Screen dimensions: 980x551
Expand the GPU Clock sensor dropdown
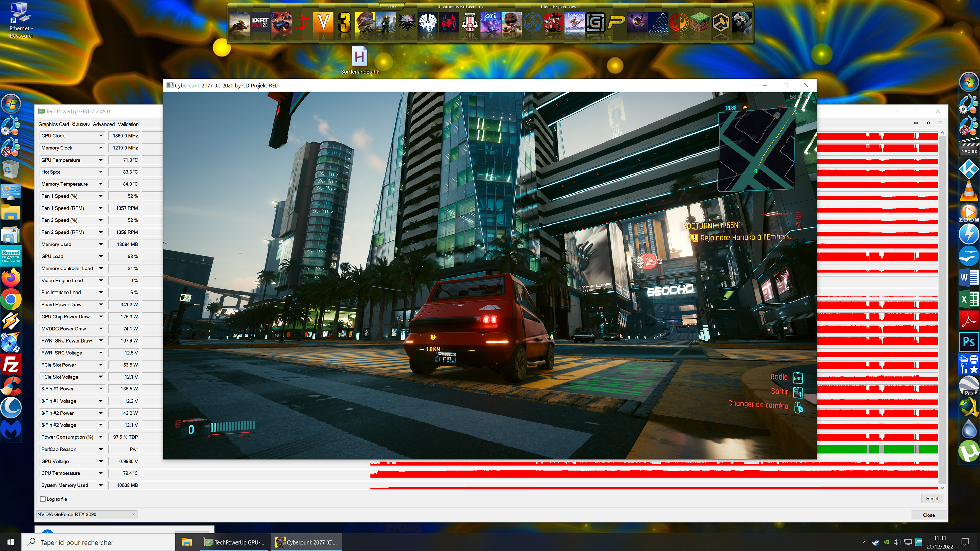101,136
